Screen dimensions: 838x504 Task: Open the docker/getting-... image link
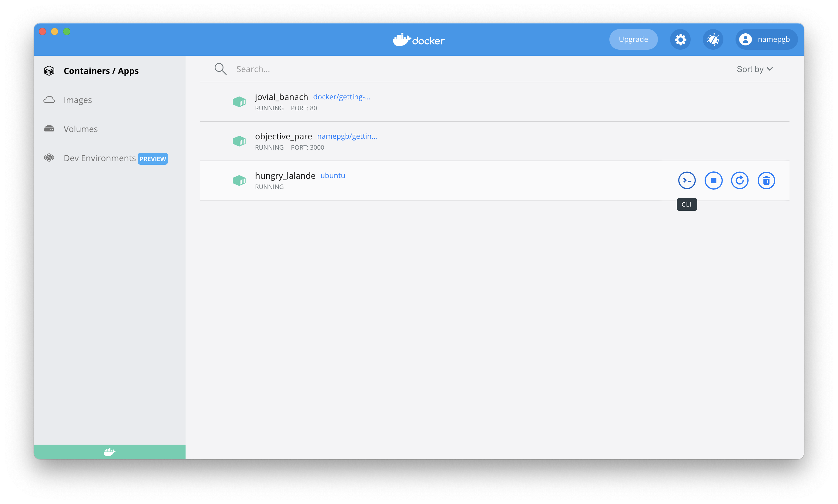click(341, 97)
